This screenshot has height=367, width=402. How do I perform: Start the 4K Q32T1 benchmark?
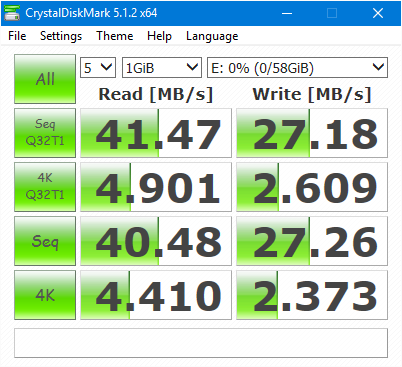click(45, 187)
